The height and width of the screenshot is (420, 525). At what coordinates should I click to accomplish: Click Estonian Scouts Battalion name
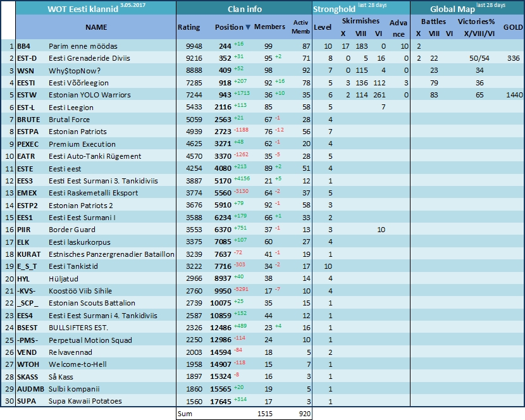(x=92, y=303)
